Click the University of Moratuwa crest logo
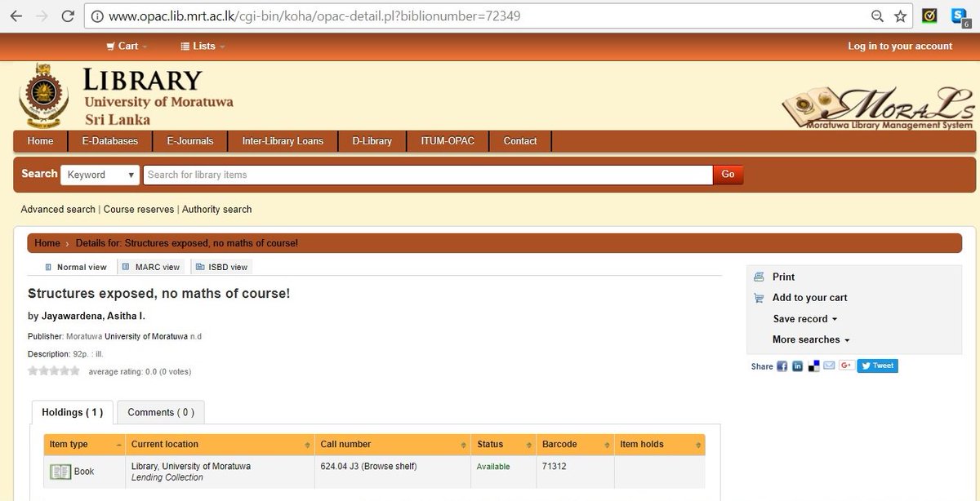 [46, 94]
